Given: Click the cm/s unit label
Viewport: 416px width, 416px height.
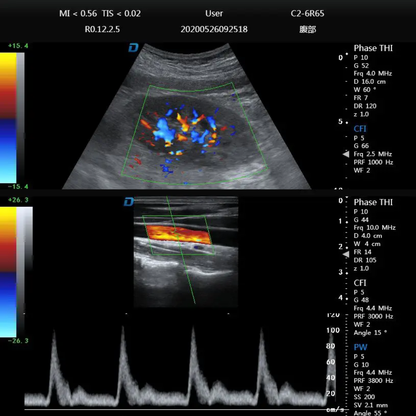Looking at the screenshot, I should pyautogui.click(x=335, y=410).
